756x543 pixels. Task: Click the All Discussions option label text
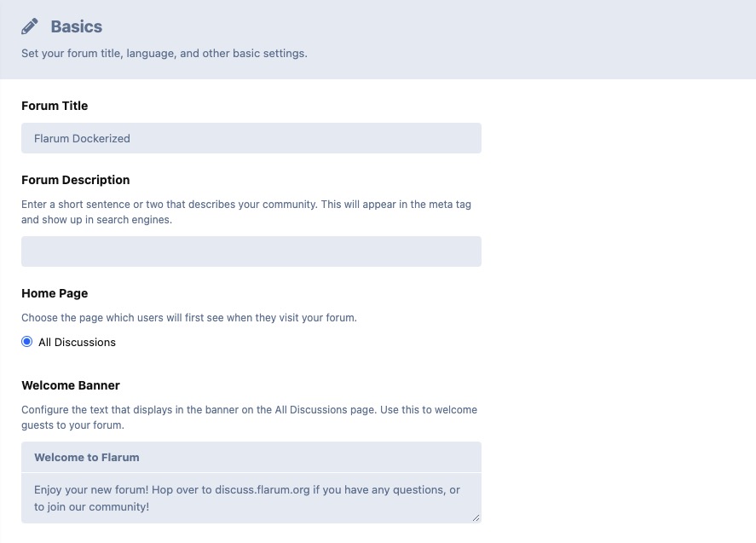coord(77,342)
